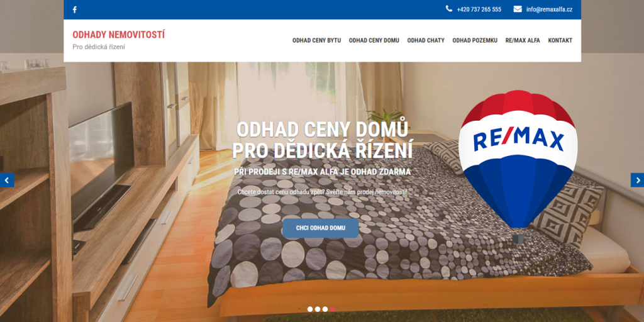Navigate to Odhad chaty page
This screenshot has height=322, width=644.
(x=426, y=40)
